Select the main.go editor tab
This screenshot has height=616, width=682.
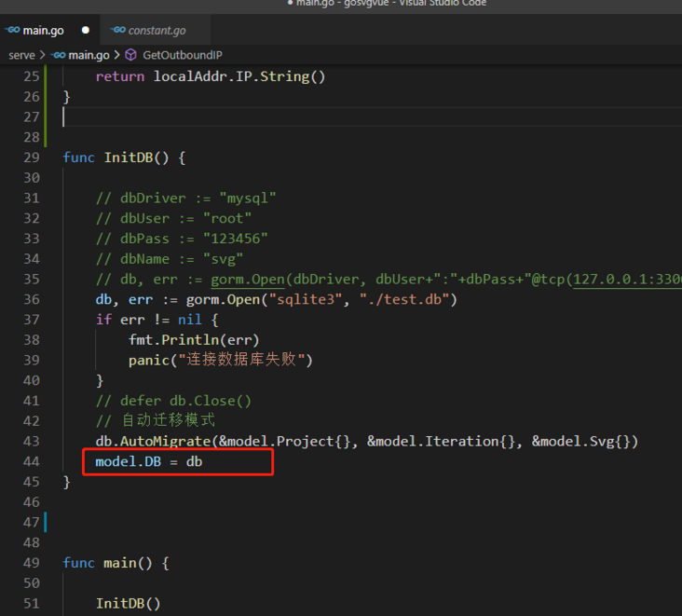coord(43,31)
